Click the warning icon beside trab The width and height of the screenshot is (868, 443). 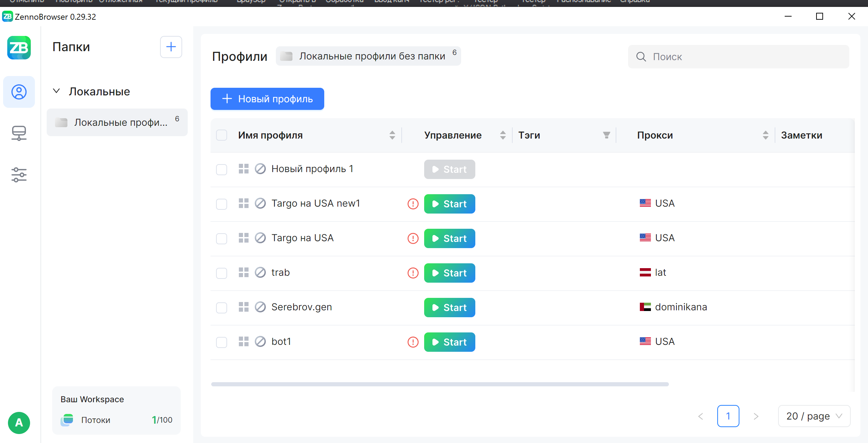(x=413, y=273)
